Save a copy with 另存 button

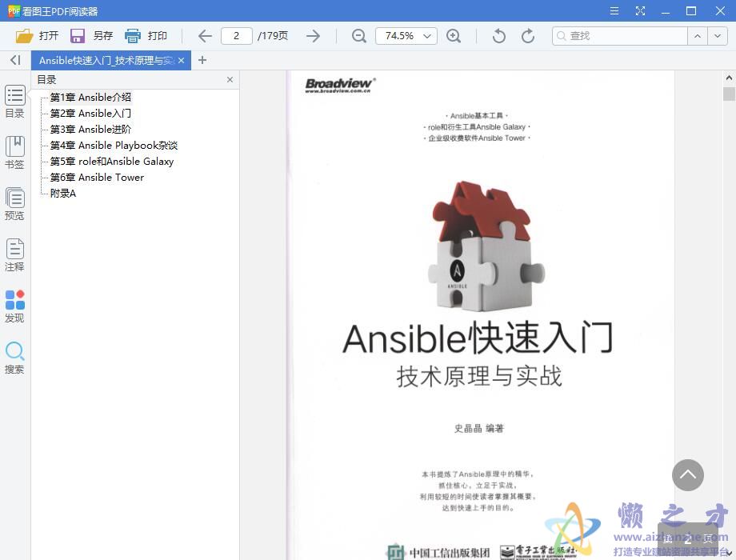tap(91, 36)
